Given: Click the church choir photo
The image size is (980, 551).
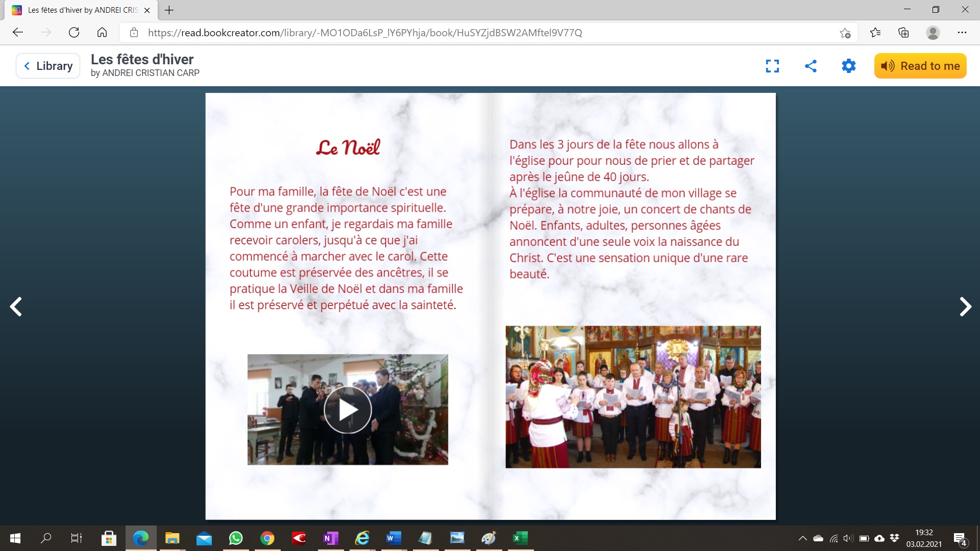Looking at the screenshot, I should (633, 397).
